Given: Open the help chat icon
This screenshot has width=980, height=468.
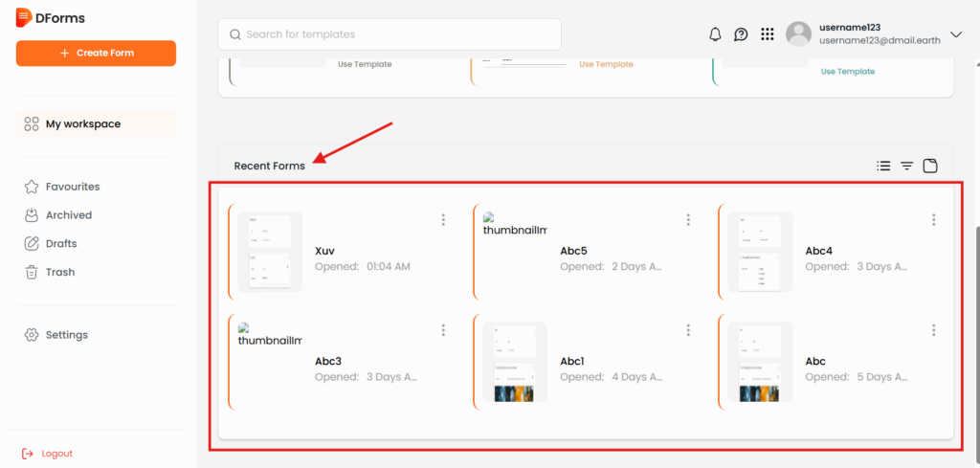Looking at the screenshot, I should (x=741, y=34).
